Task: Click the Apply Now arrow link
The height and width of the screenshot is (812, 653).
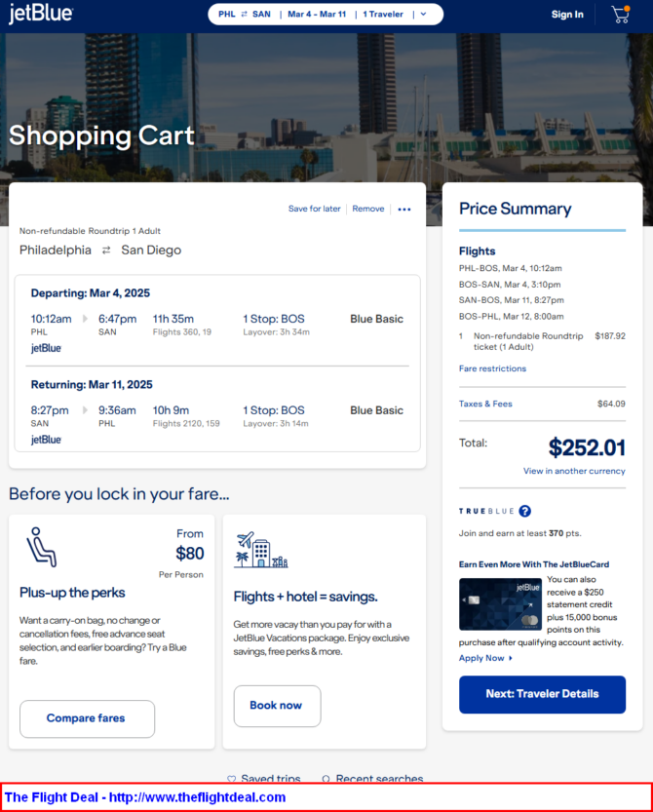Action: click(485, 658)
